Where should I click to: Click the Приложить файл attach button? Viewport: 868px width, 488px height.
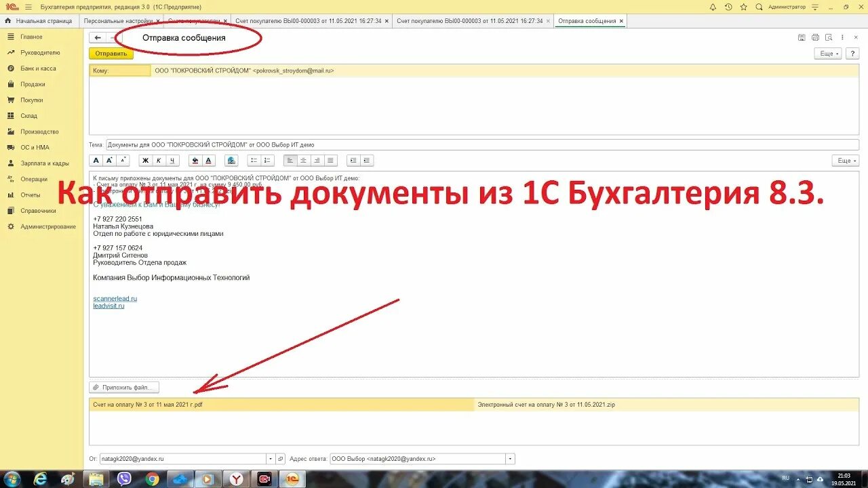[124, 388]
